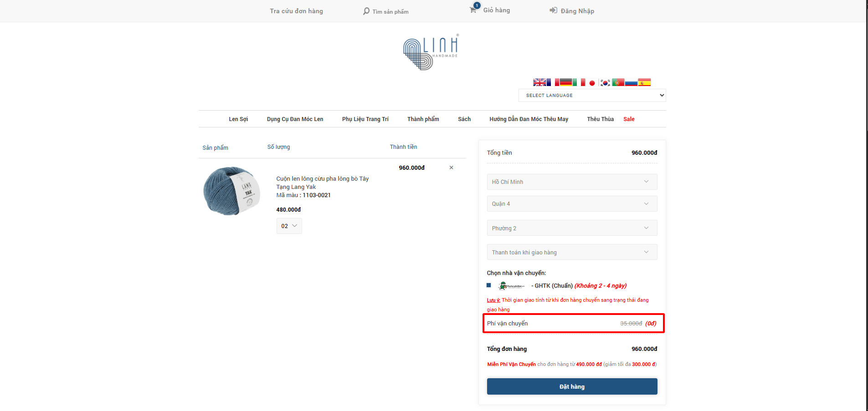Open the Tra cứu đơn hàng link
This screenshot has height=411, width=868.
(x=296, y=11)
